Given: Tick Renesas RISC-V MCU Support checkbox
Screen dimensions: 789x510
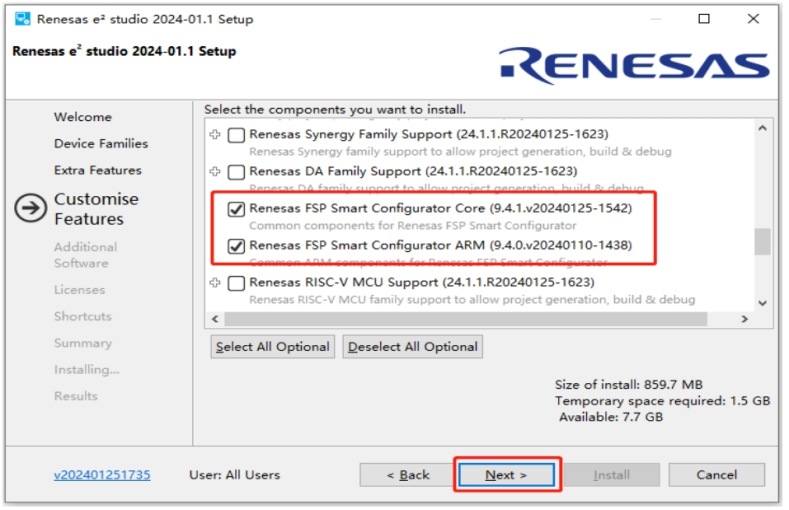Looking at the screenshot, I should pyautogui.click(x=236, y=283).
